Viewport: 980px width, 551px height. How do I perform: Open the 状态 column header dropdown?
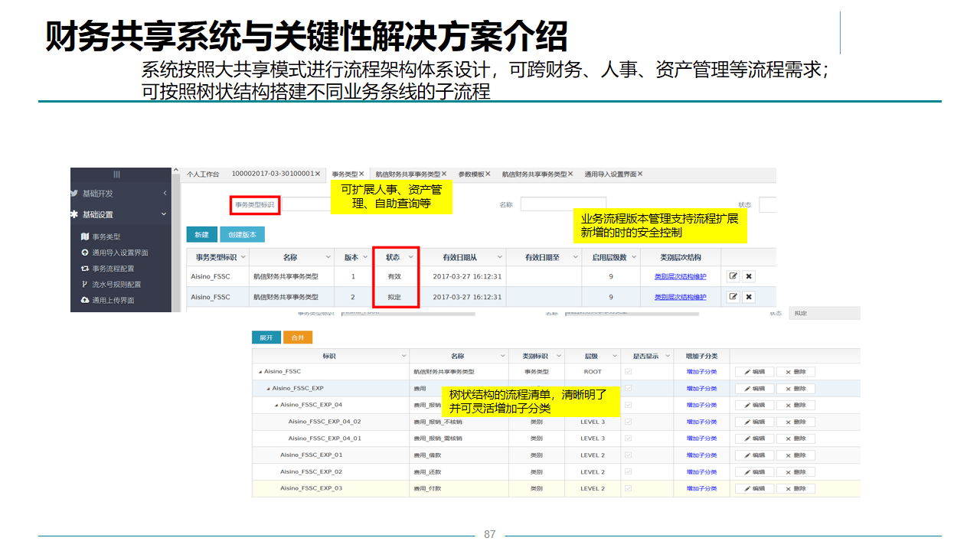tap(410, 257)
